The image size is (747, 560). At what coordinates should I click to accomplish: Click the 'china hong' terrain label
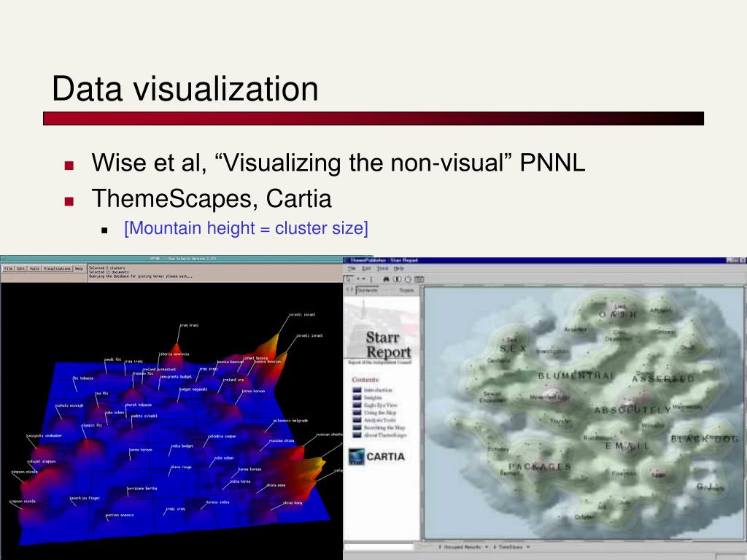(x=292, y=503)
